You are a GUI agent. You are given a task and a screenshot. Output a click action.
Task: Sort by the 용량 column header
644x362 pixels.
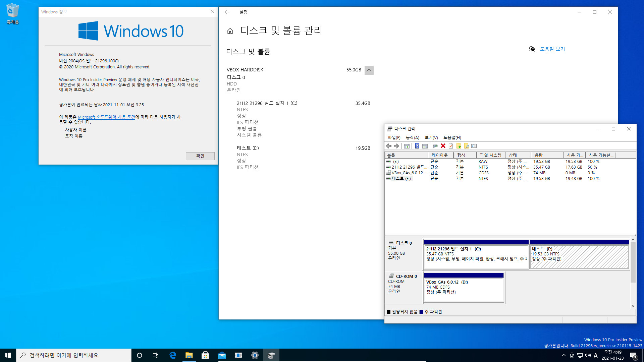pyautogui.click(x=547, y=155)
